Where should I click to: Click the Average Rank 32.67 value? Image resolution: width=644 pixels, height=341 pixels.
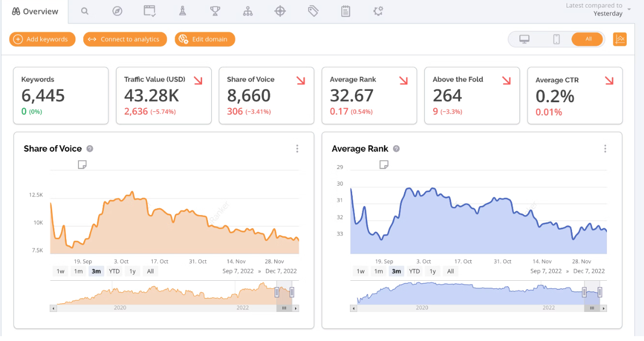(x=352, y=96)
